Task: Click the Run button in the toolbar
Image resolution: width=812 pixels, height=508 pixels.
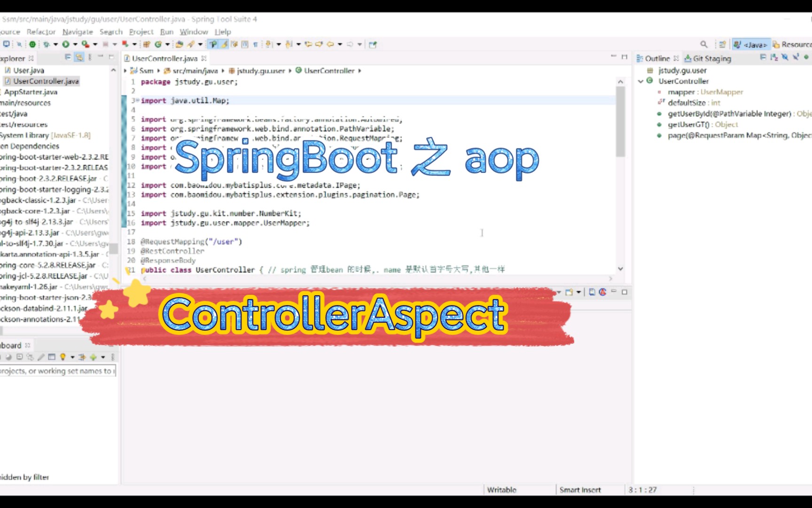Action: (x=65, y=44)
